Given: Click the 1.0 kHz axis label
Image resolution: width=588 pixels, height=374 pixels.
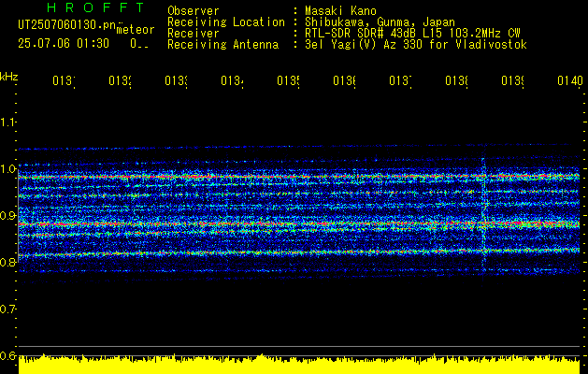Looking at the screenshot, I should 7,168.
